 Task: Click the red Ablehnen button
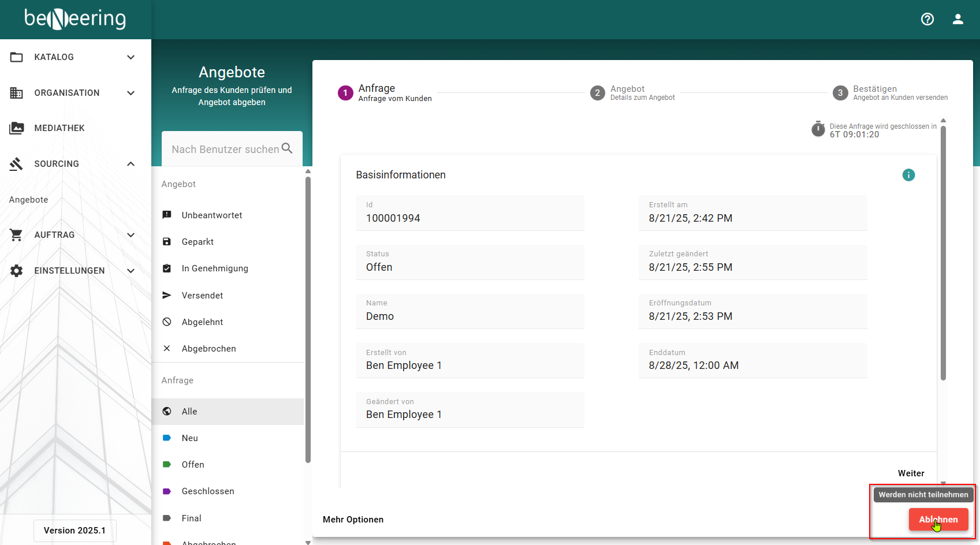pyautogui.click(x=938, y=520)
